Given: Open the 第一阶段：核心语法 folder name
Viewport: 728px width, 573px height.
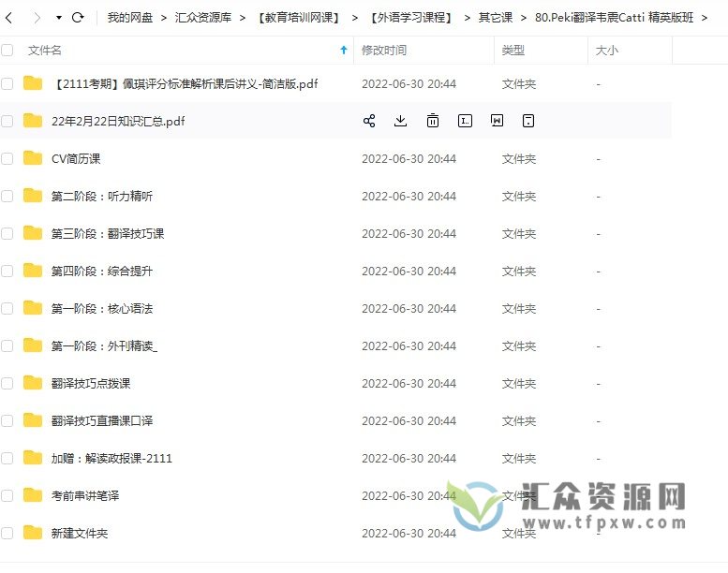Looking at the screenshot, I should click(102, 309).
